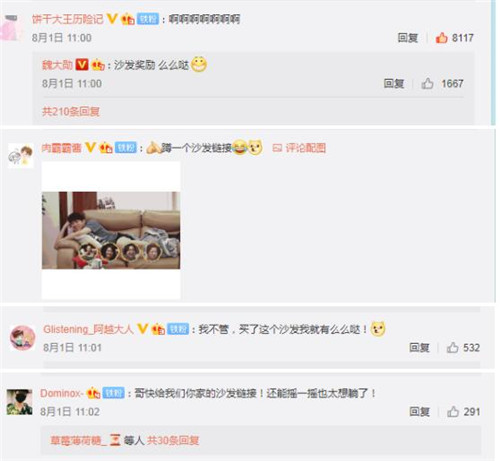Reply to Dominox-'s comment via 回复
The image size is (500, 461).
pos(419,412)
